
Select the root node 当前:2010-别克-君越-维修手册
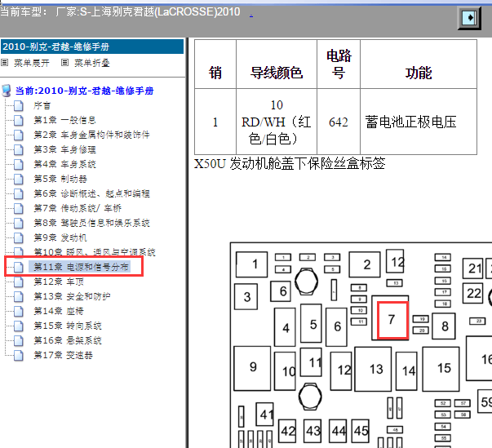click(84, 91)
